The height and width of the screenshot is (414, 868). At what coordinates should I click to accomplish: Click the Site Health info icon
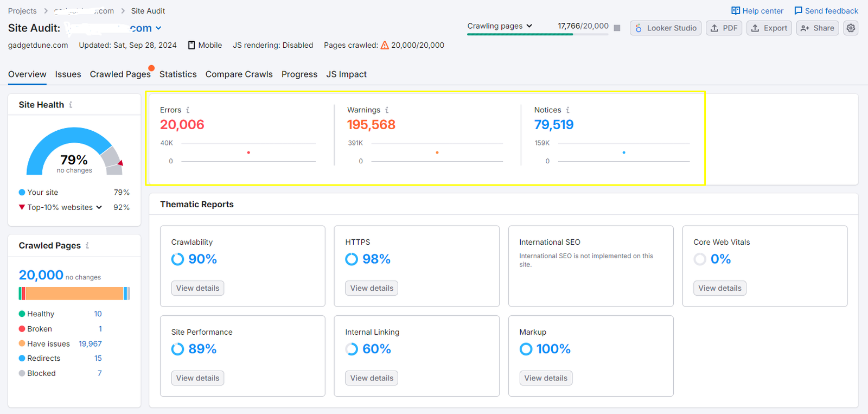[71, 105]
